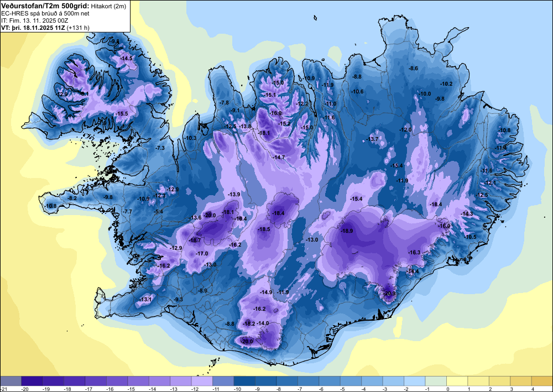Image resolution: width=553 pixels, height=392 pixels.
Task: Select the -8.2 label on the peninsula
Action: click(x=72, y=198)
